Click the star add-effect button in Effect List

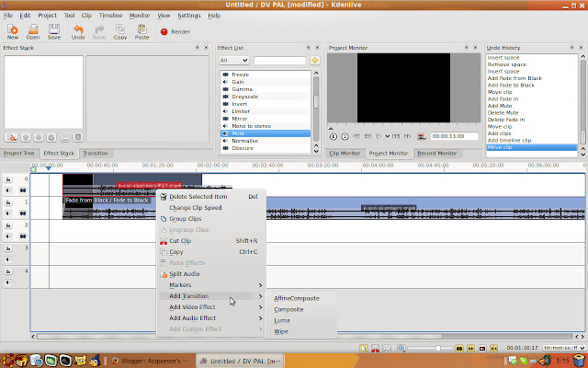tap(314, 61)
